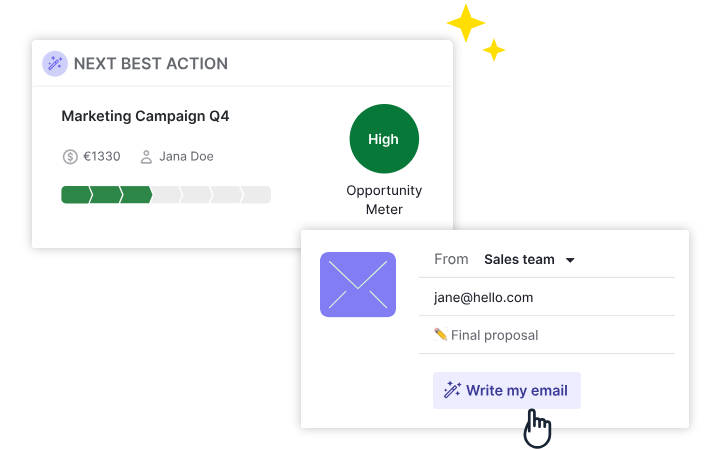Click the small yellow sparkle star
The height and width of the screenshot is (450, 720).
click(x=494, y=50)
